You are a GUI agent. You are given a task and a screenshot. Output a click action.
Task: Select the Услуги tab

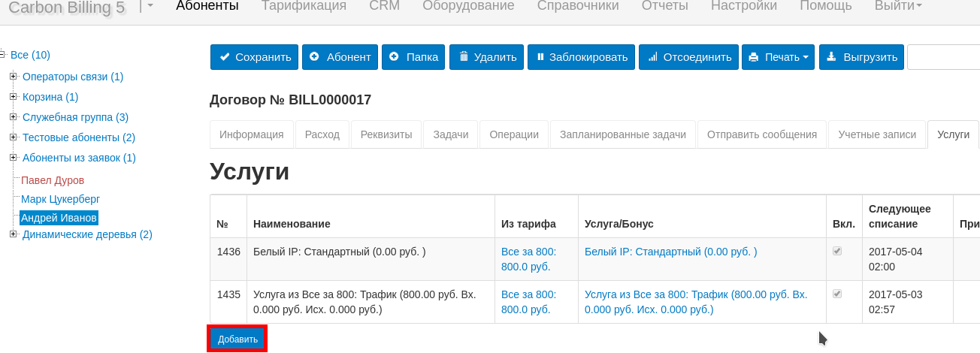point(953,134)
